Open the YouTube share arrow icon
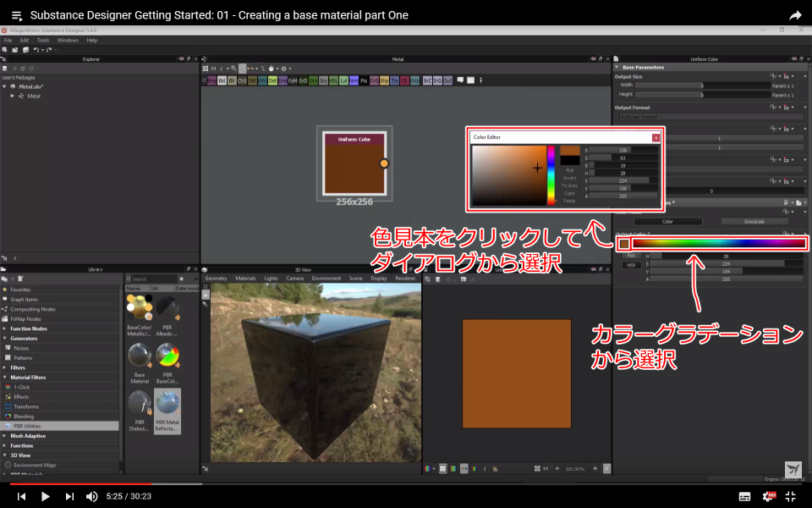This screenshot has height=508, width=812. click(795, 15)
